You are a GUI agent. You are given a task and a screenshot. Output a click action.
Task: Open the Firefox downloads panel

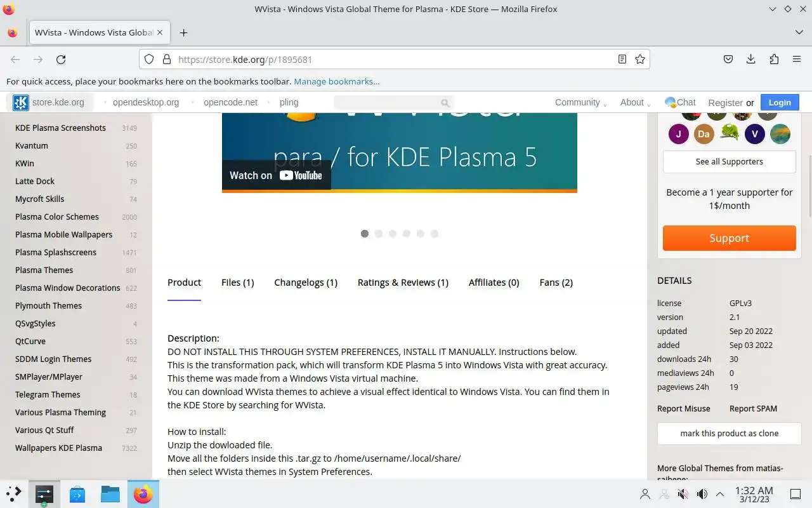(751, 59)
